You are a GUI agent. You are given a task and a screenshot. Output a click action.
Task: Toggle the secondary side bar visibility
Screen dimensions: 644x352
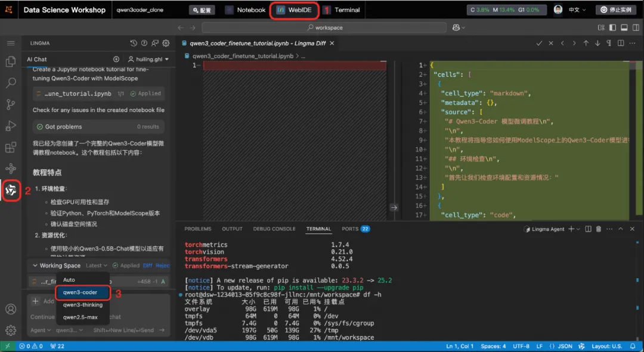pyautogui.click(x=636, y=27)
